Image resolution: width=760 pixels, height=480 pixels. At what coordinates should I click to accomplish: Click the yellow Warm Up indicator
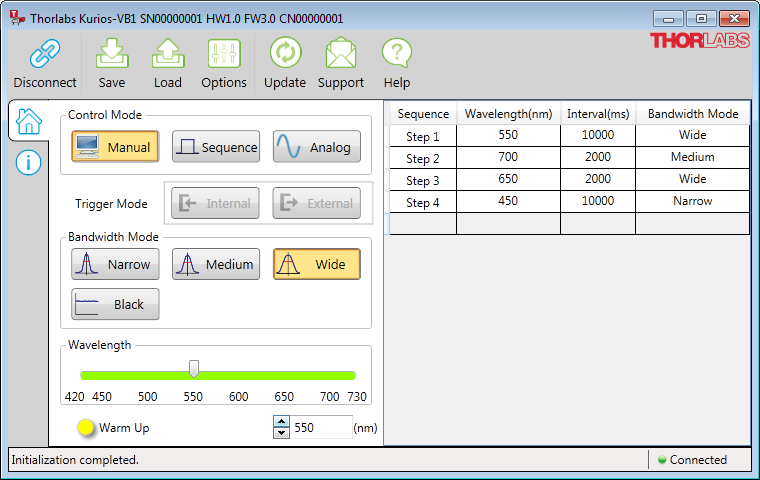(x=86, y=427)
